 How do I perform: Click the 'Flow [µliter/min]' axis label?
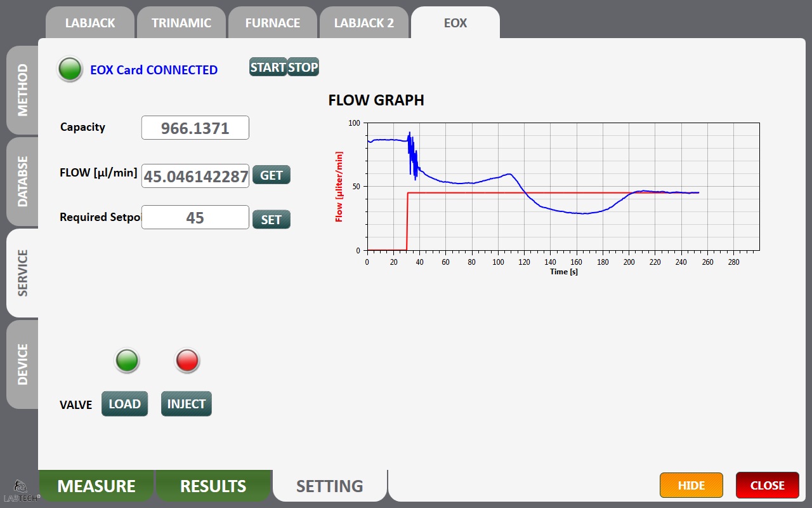[339, 187]
